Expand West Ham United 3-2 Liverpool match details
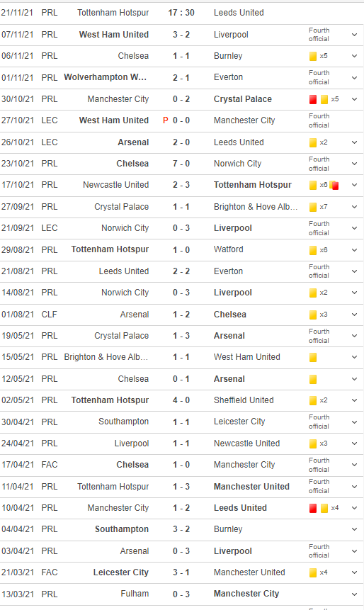 tap(354, 35)
